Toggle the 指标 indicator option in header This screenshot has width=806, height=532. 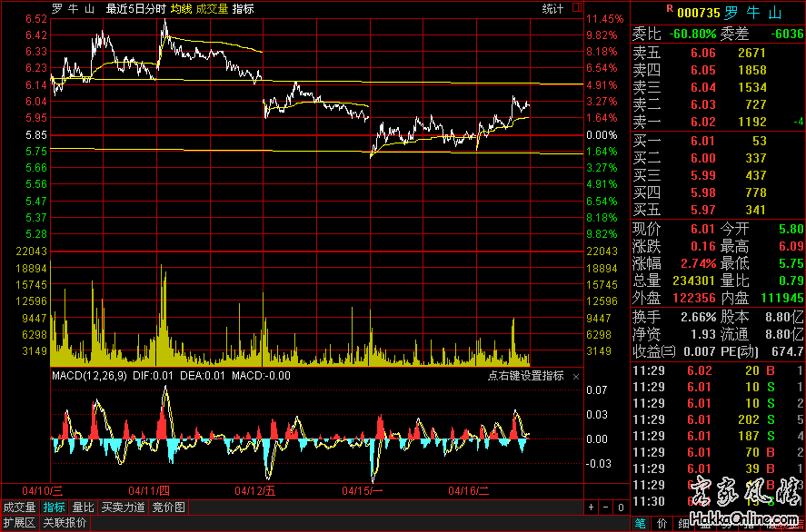pyautogui.click(x=243, y=9)
